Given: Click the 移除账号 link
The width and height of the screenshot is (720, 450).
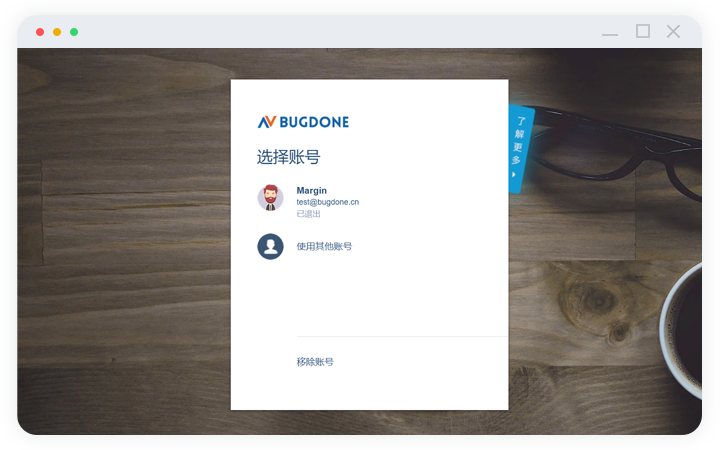Looking at the screenshot, I should tap(315, 362).
